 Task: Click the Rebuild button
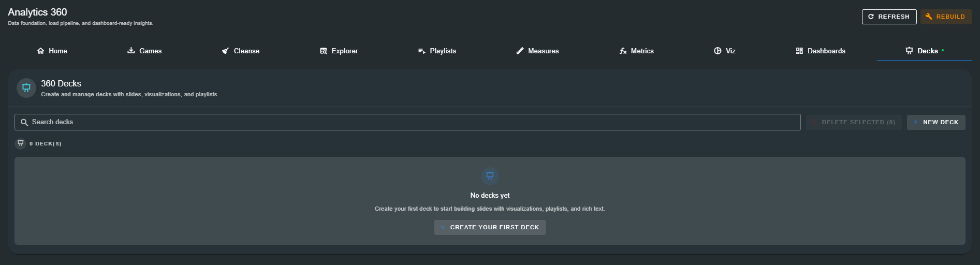click(x=945, y=17)
